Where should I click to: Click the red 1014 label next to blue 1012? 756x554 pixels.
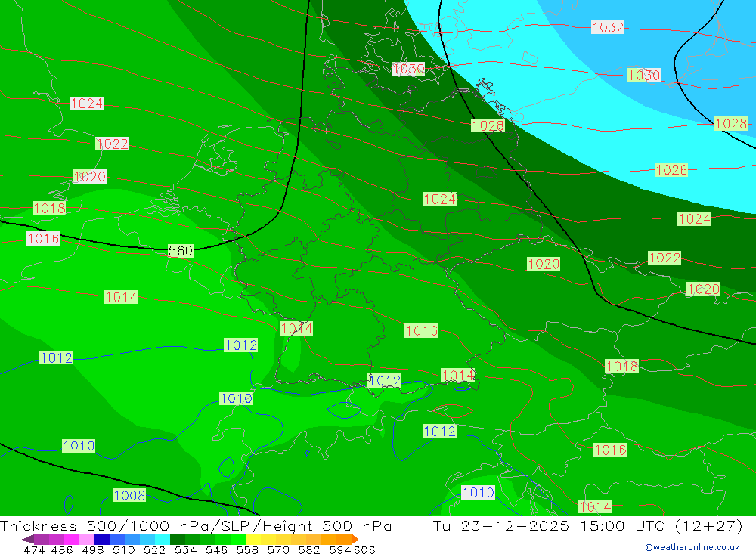pyautogui.click(x=458, y=375)
